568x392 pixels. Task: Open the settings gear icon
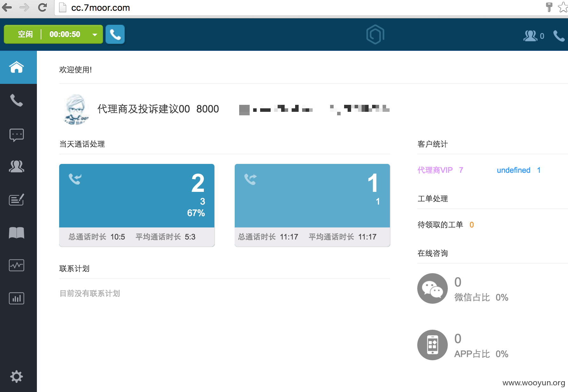click(x=17, y=377)
